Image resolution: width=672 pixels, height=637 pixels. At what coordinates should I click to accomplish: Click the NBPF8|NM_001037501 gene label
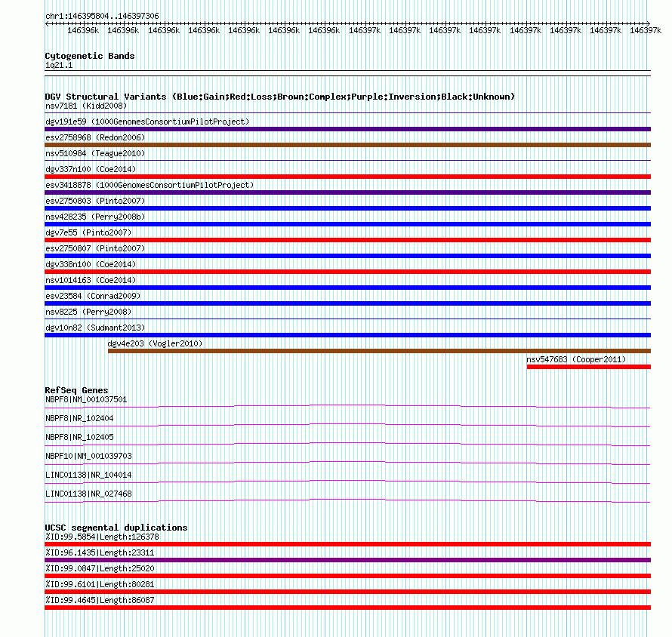point(86,400)
